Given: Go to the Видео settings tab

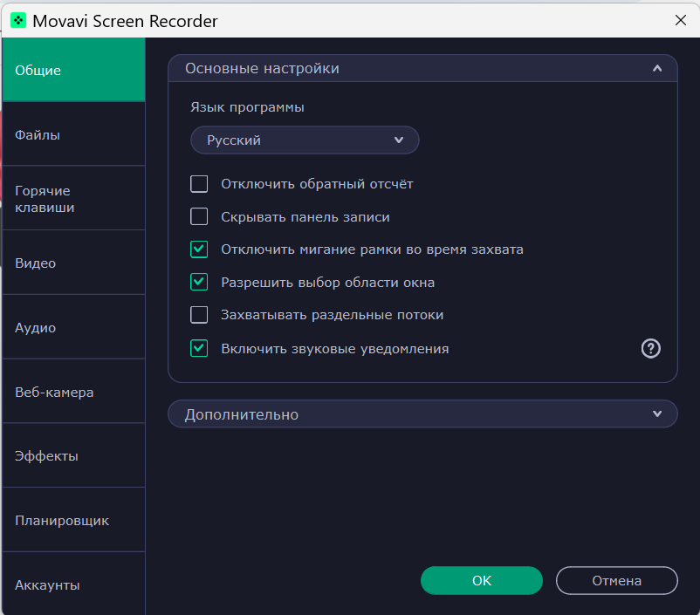Looking at the screenshot, I should 73,263.
